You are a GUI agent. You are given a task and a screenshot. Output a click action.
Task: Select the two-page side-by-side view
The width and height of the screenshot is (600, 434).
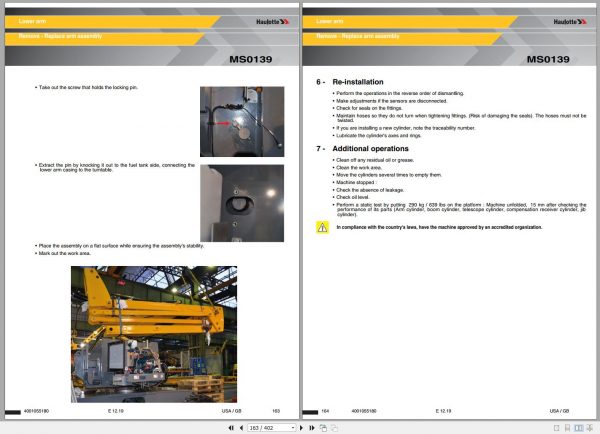[579, 428]
